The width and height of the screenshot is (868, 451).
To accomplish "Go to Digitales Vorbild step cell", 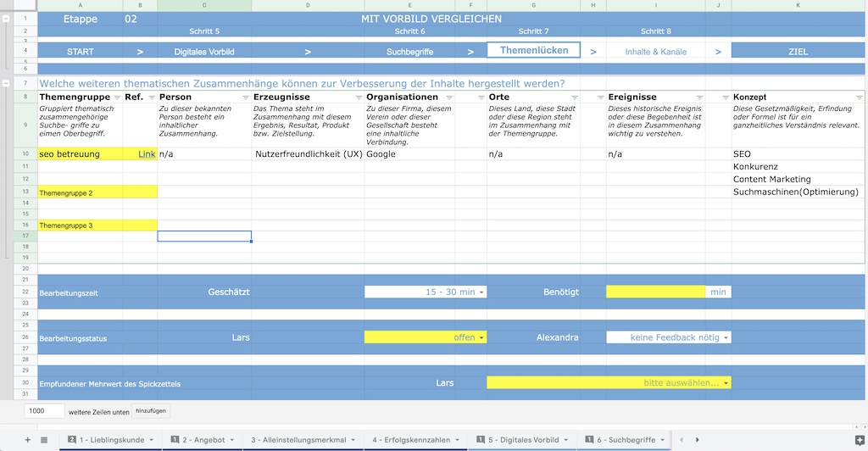I will tap(204, 52).
